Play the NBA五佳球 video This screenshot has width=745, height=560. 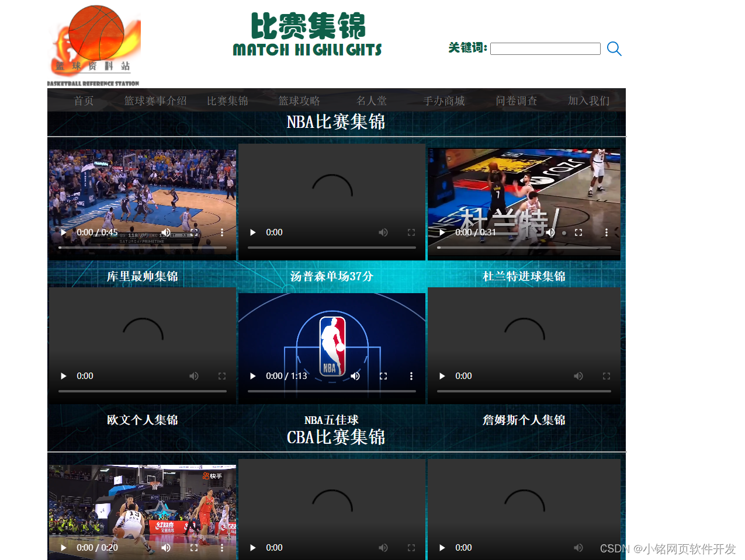pos(252,376)
